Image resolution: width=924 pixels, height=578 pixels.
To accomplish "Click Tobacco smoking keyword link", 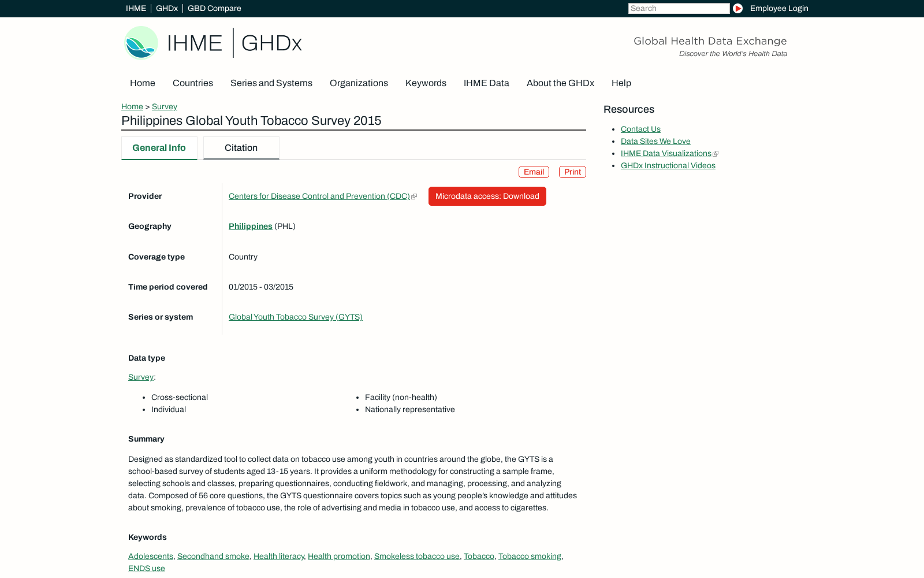I will click(530, 556).
